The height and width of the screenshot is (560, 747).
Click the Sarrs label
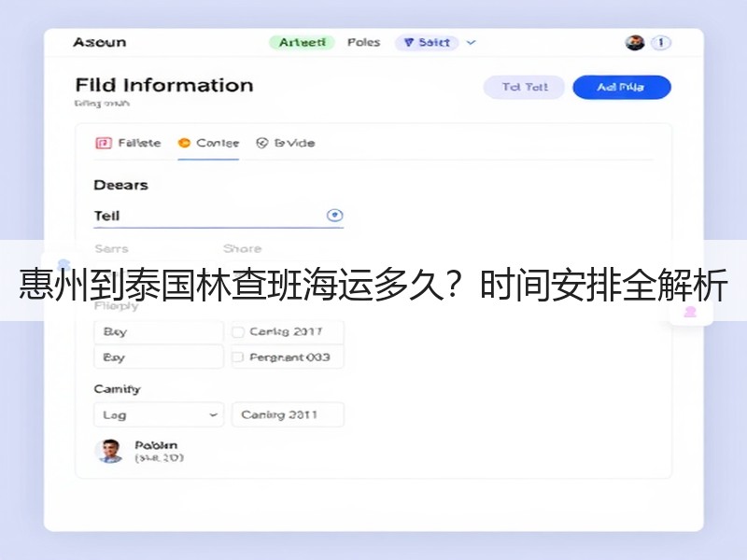point(111,248)
